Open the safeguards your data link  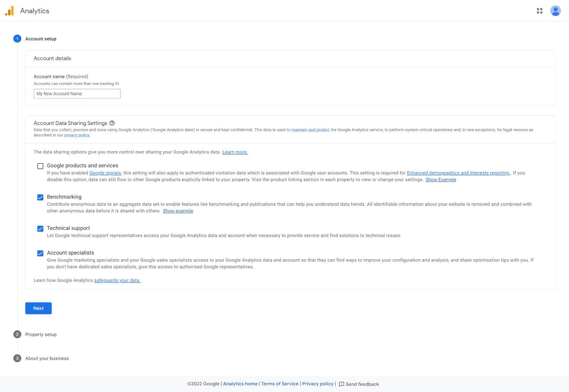(117, 280)
